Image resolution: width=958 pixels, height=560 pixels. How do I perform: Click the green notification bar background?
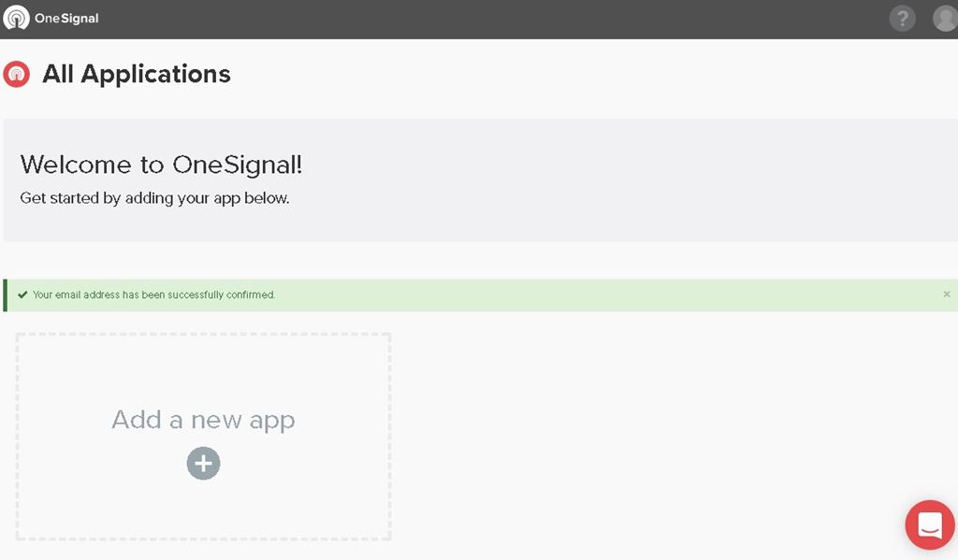(608, 294)
